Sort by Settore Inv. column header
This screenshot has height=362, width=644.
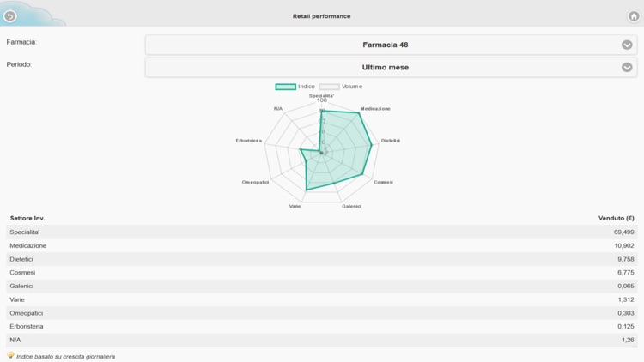click(x=28, y=218)
